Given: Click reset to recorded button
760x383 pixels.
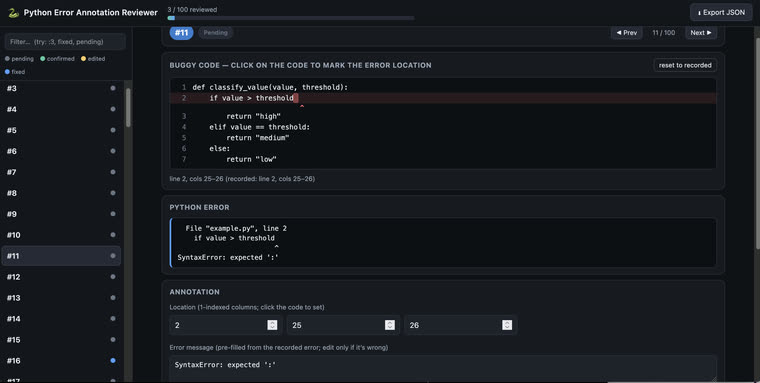Looking at the screenshot, I should click(x=685, y=65).
